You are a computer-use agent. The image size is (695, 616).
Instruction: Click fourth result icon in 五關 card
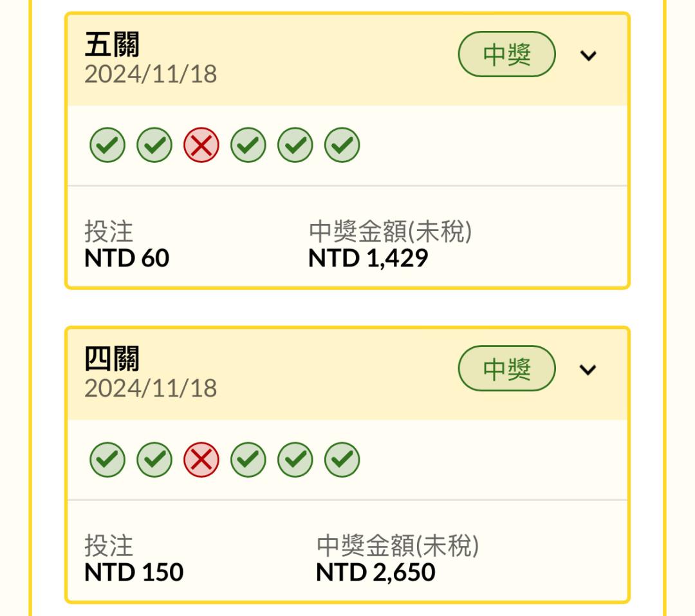pos(248,145)
